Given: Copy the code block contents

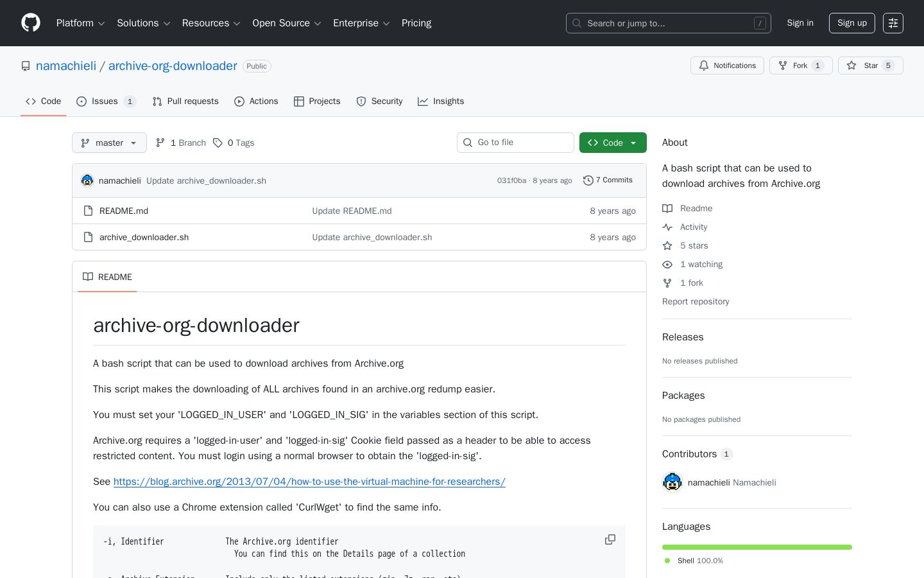Looking at the screenshot, I should (x=610, y=539).
